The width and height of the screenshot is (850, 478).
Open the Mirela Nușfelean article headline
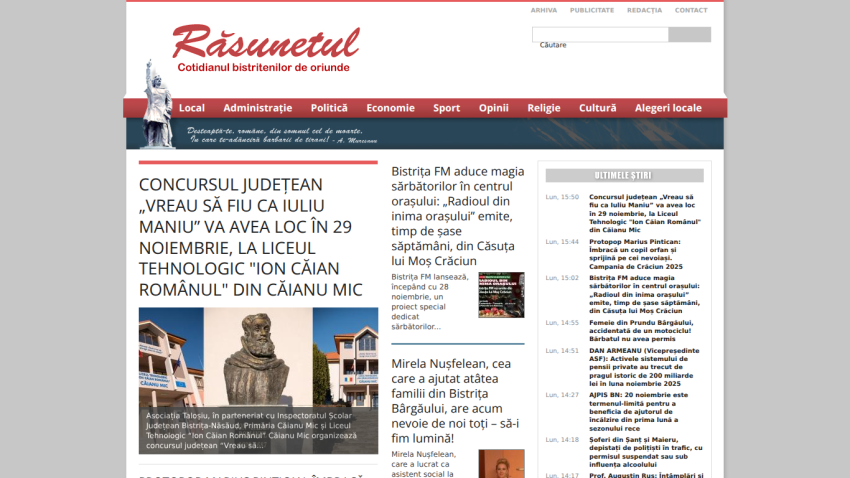(455, 401)
